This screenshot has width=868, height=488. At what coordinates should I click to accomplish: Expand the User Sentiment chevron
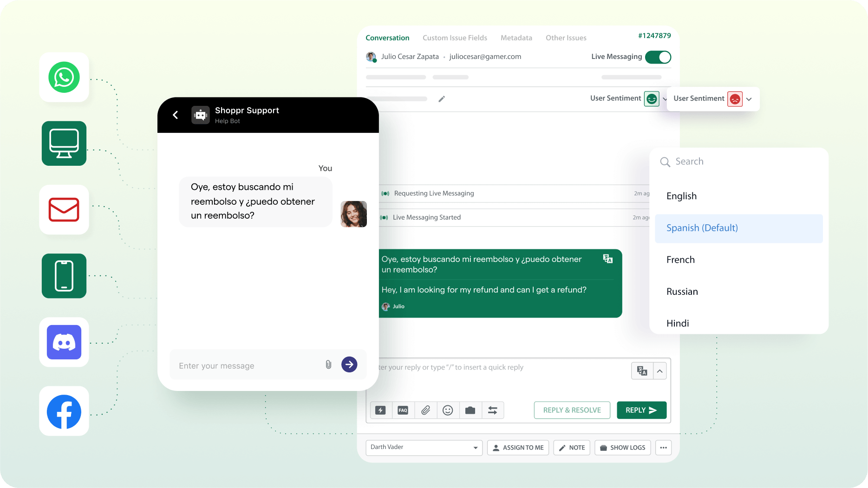749,99
